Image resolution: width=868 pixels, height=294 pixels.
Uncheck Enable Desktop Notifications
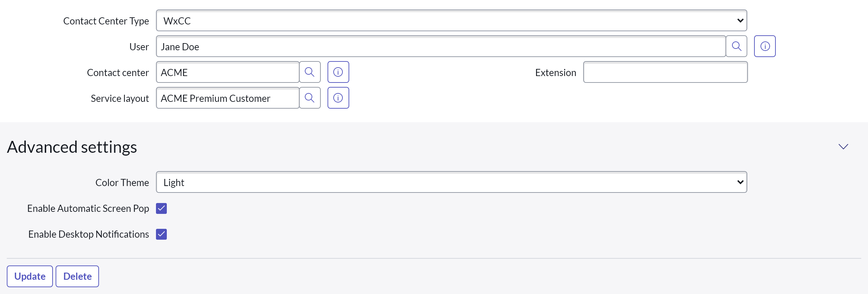(161, 234)
